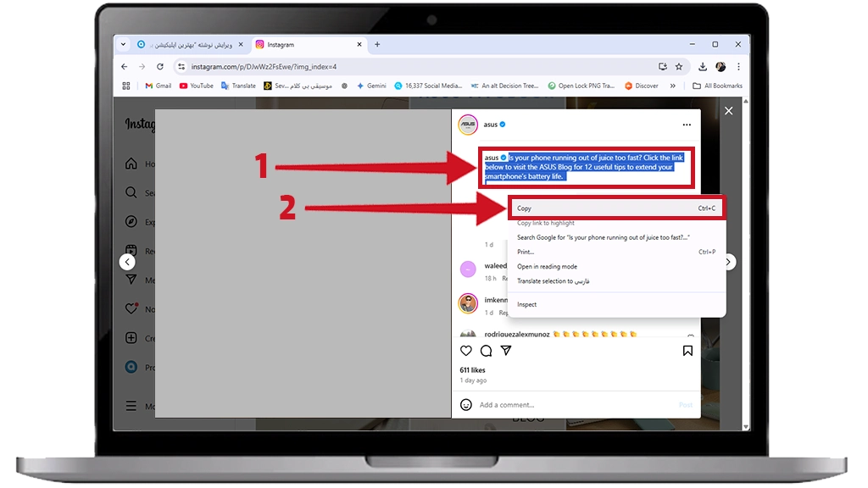Click the Post comment button
This screenshot has width=868, height=488.
[685, 405]
